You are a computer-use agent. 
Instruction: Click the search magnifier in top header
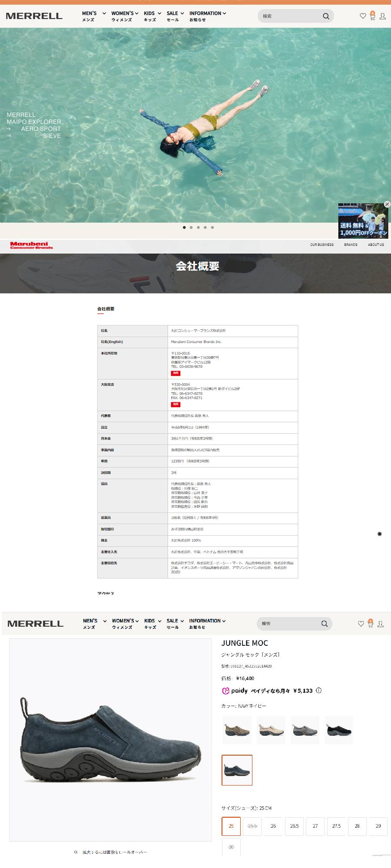(x=326, y=16)
